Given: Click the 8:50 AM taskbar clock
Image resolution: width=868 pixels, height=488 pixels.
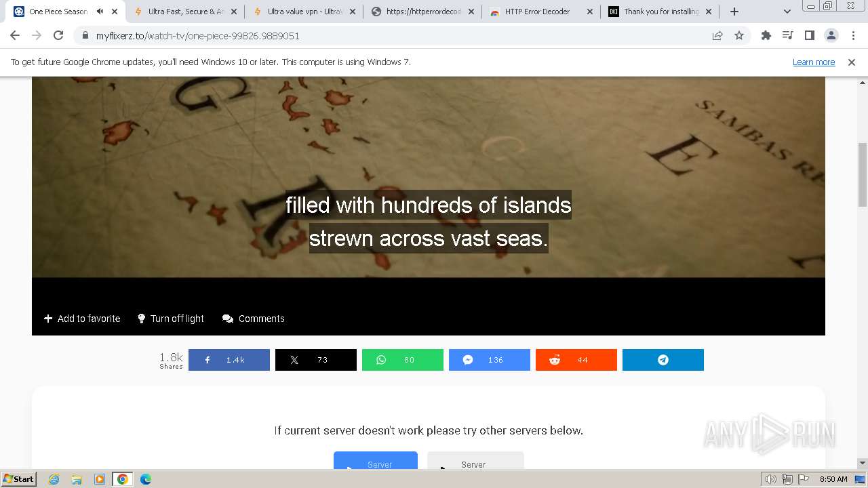Looking at the screenshot, I should pos(833,479).
